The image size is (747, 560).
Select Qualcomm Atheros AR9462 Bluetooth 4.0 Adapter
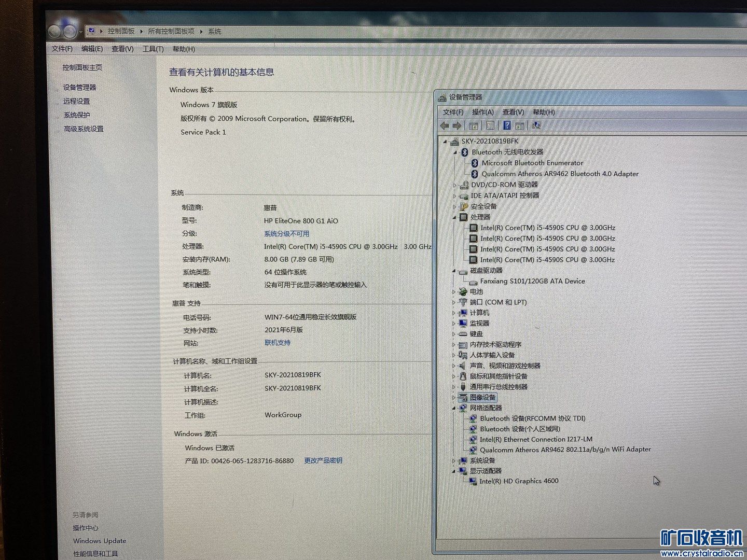(x=555, y=174)
